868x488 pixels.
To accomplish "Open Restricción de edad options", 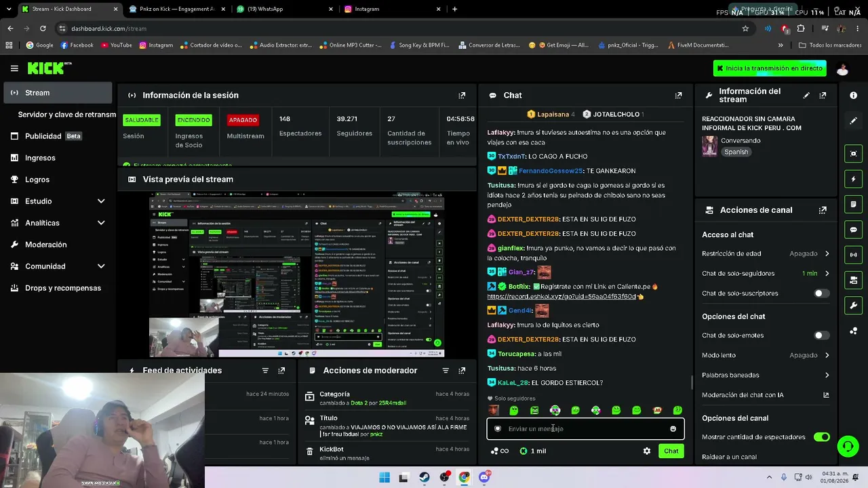I will click(766, 253).
